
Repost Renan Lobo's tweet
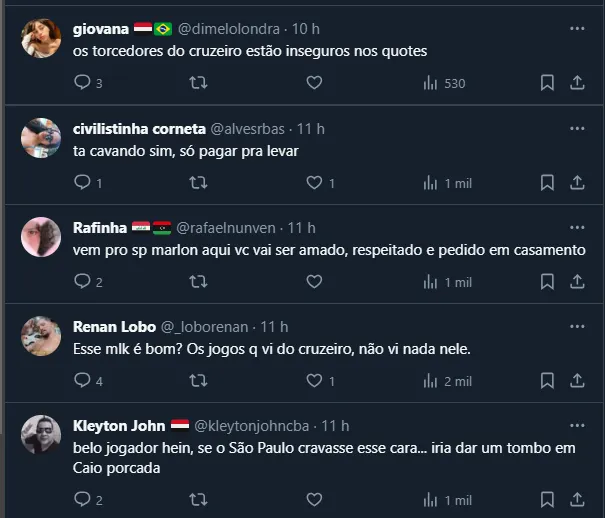[199, 381]
